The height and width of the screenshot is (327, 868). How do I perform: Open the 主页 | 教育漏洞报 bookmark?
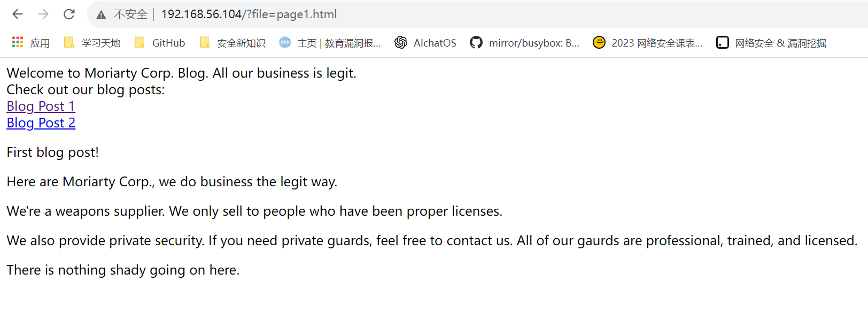330,43
